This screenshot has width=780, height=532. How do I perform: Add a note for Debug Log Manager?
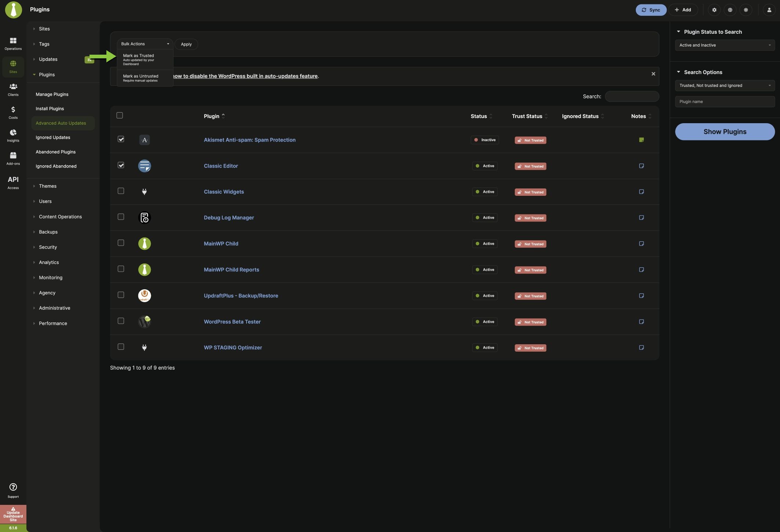tap(641, 217)
